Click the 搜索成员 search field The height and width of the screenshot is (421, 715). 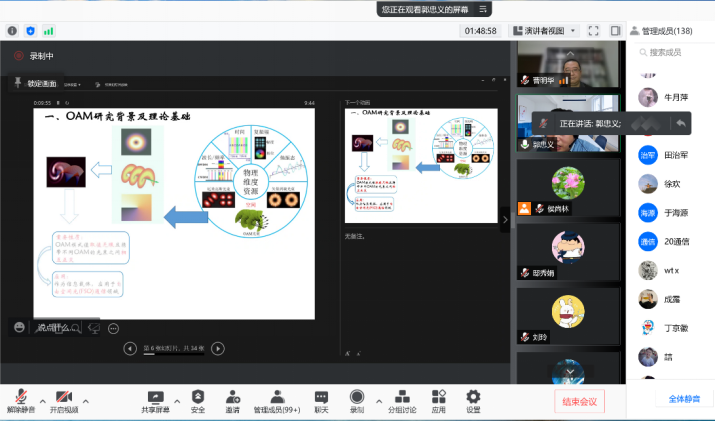[675, 52]
